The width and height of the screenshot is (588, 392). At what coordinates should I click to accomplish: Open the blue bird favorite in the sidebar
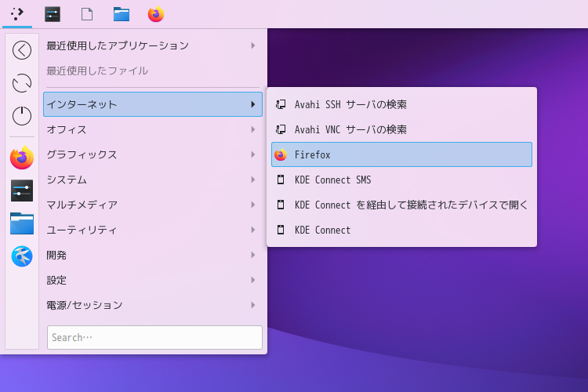pos(22,256)
